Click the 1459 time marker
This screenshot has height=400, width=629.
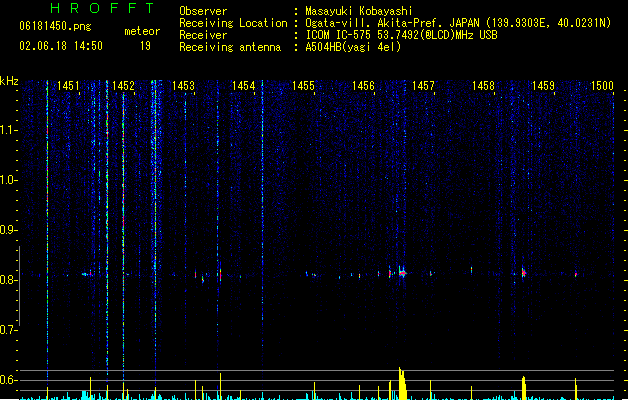coord(543,86)
